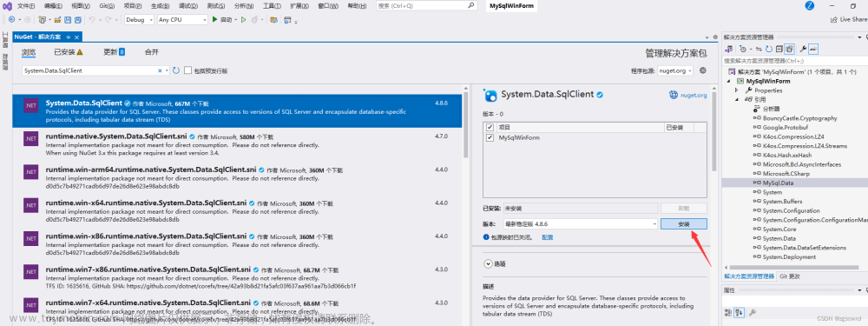Switch to the Consolidate tab
This screenshot has width=868, height=326.
pos(152,52)
